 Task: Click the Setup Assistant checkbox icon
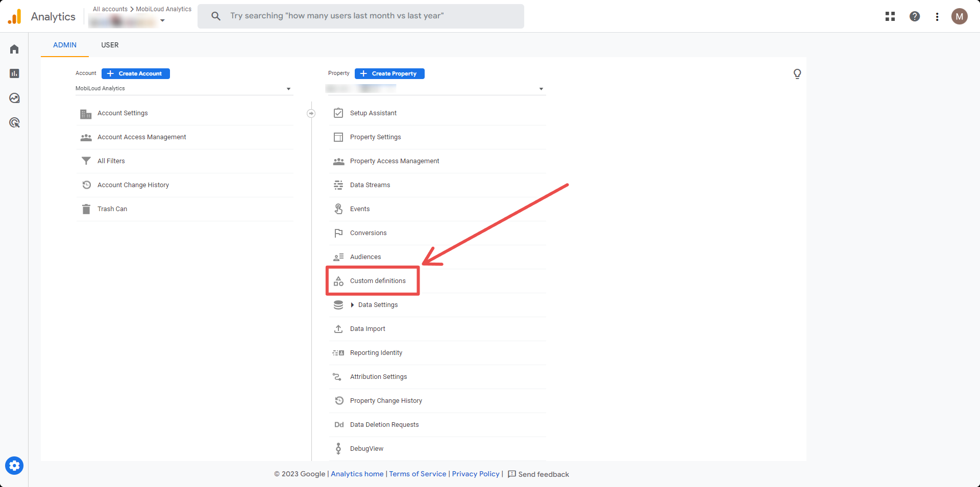[338, 113]
